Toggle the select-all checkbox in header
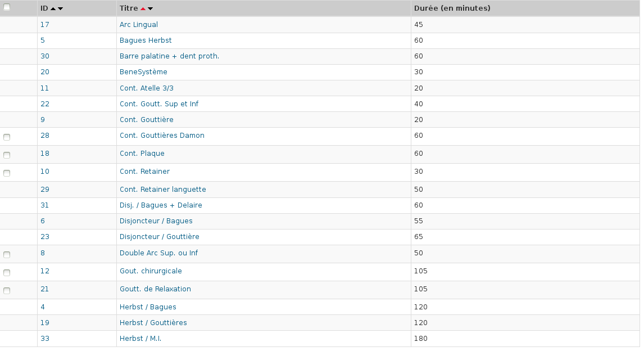 (x=7, y=7)
